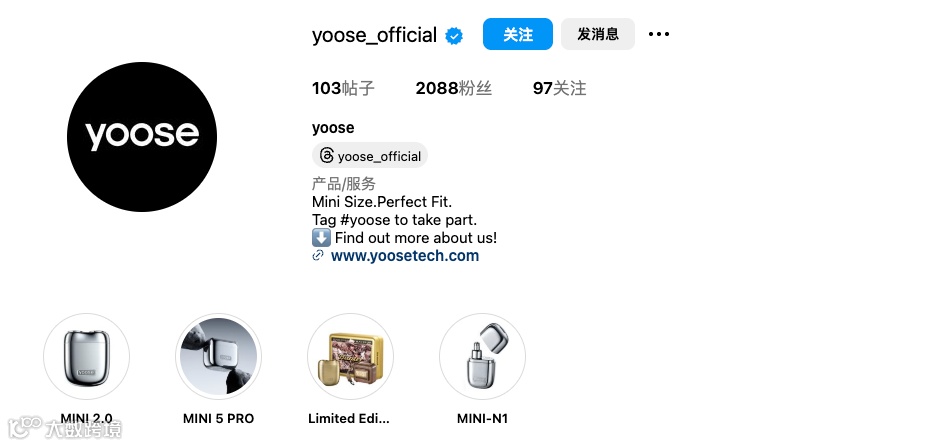932x446 pixels.
Task: Follow the account with the blue 关注 button
Action: point(518,34)
